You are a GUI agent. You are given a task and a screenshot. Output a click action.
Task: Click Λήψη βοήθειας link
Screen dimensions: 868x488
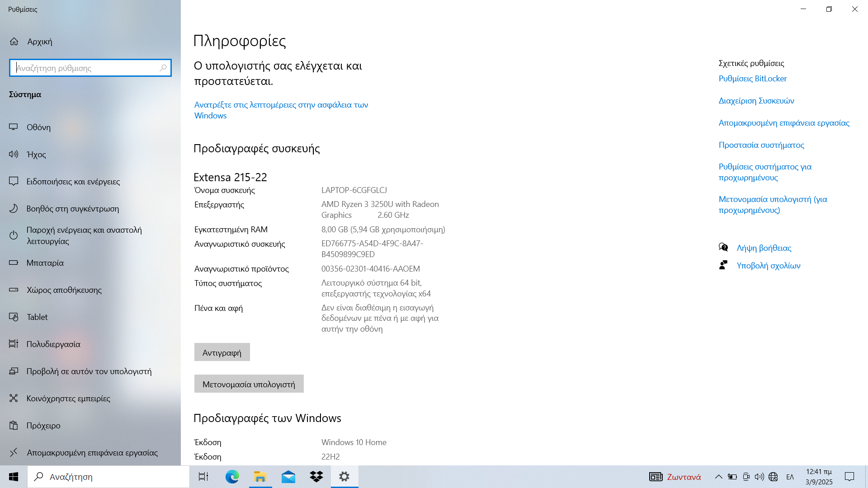click(x=764, y=248)
